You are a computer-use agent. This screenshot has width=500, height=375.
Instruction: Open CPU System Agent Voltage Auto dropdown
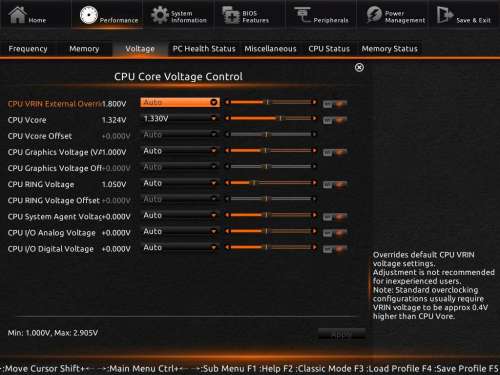pos(180,215)
